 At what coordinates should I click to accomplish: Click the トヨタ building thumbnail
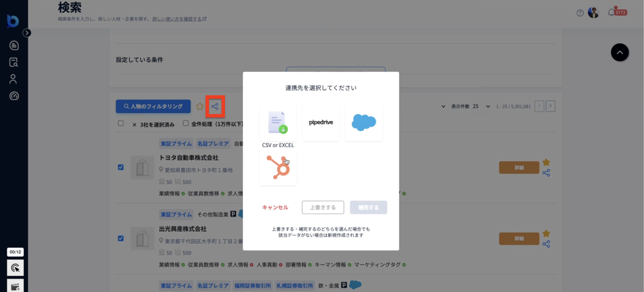[x=143, y=168]
